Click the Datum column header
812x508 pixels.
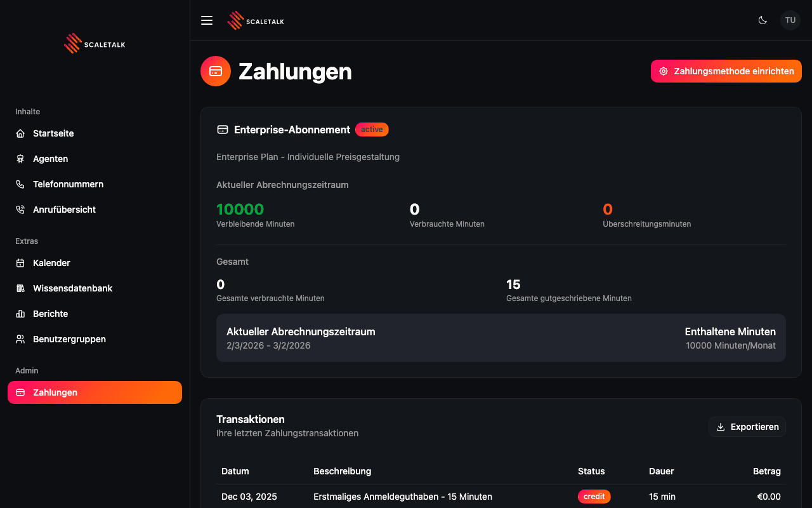(x=235, y=471)
